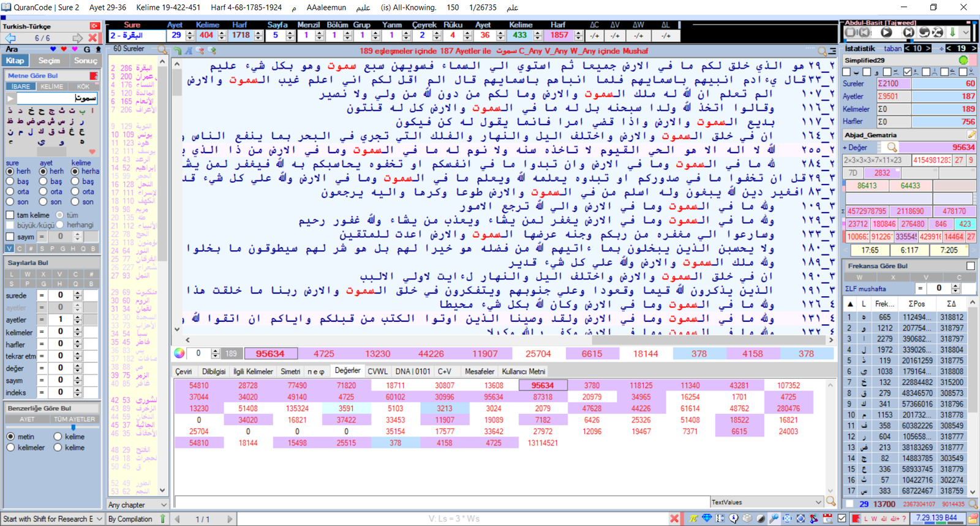Click the red heart favorite icon
This screenshot has height=526, width=980.
tap(64, 49)
